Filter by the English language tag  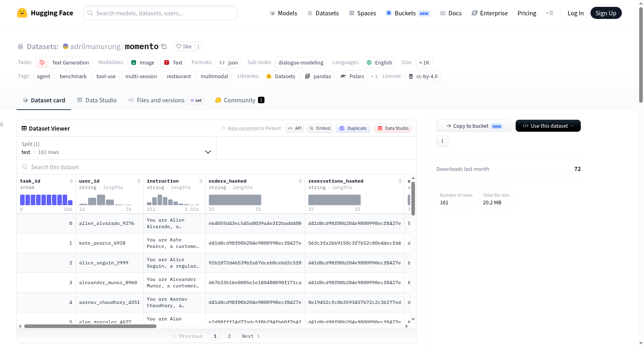pyautogui.click(x=379, y=62)
